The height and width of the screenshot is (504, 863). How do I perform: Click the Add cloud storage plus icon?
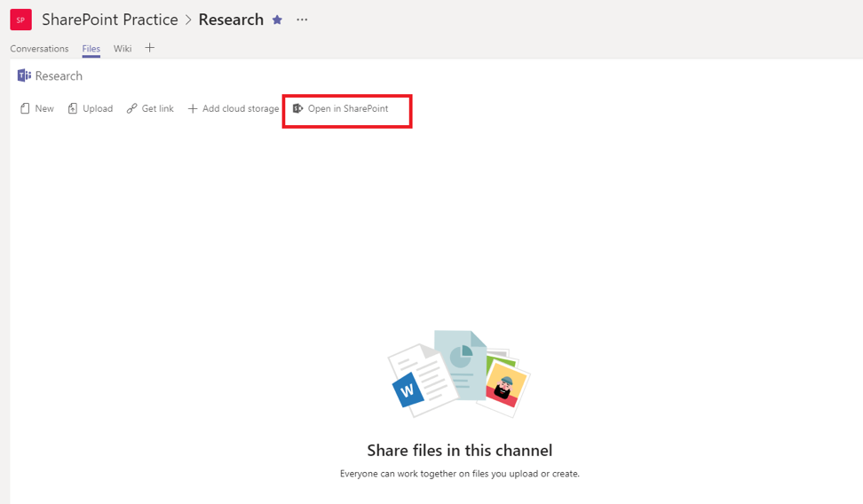[x=193, y=108]
